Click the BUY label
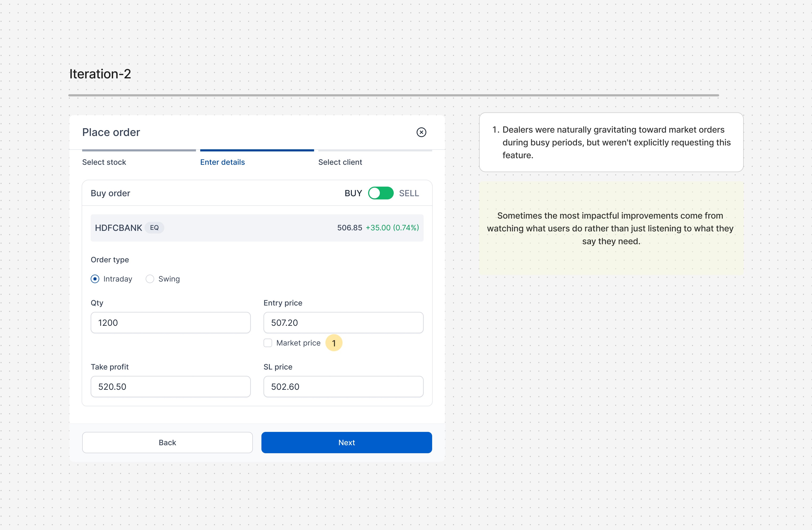This screenshot has width=812, height=530. [353, 193]
